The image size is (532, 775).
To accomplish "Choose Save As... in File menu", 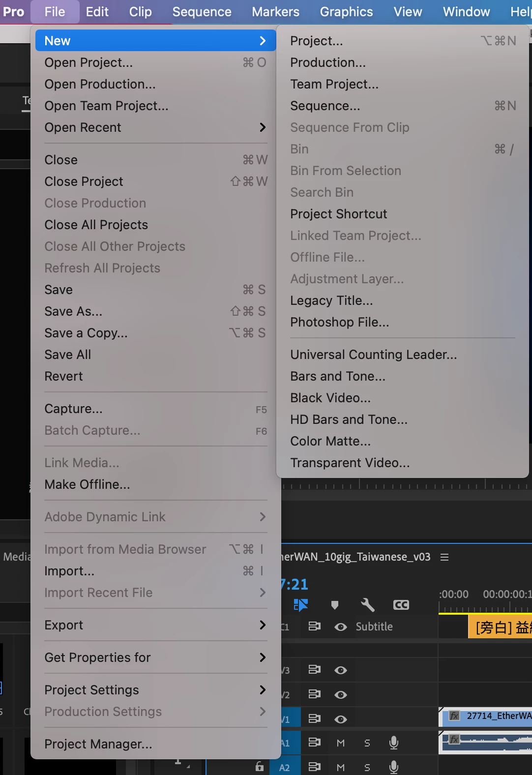I will point(156,311).
